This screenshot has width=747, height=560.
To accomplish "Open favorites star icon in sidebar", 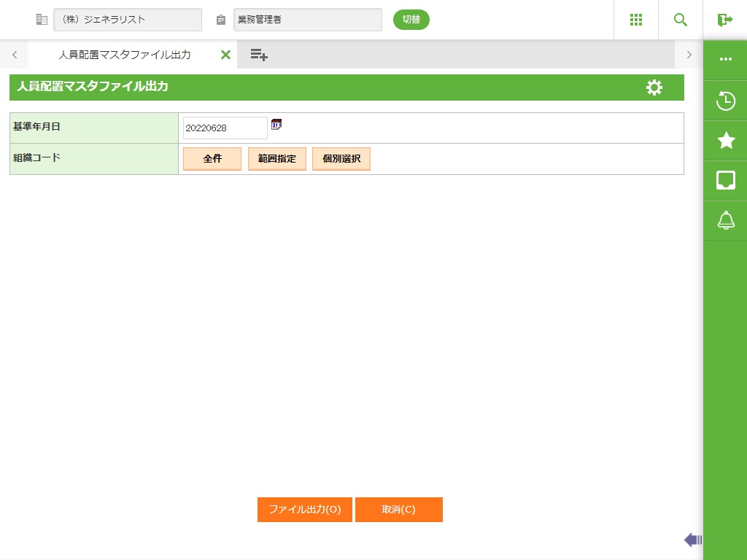I will click(726, 141).
